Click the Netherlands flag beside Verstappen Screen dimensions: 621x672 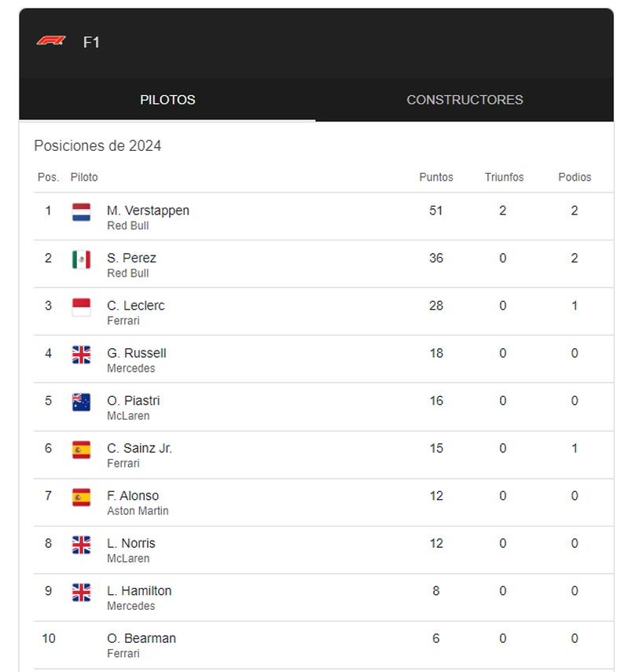pyautogui.click(x=82, y=212)
